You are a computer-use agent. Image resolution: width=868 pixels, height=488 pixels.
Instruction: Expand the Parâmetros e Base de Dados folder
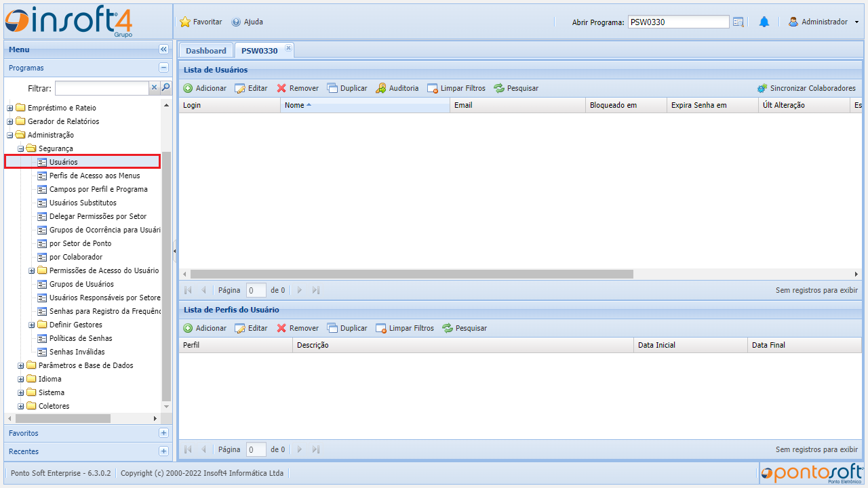(x=21, y=365)
